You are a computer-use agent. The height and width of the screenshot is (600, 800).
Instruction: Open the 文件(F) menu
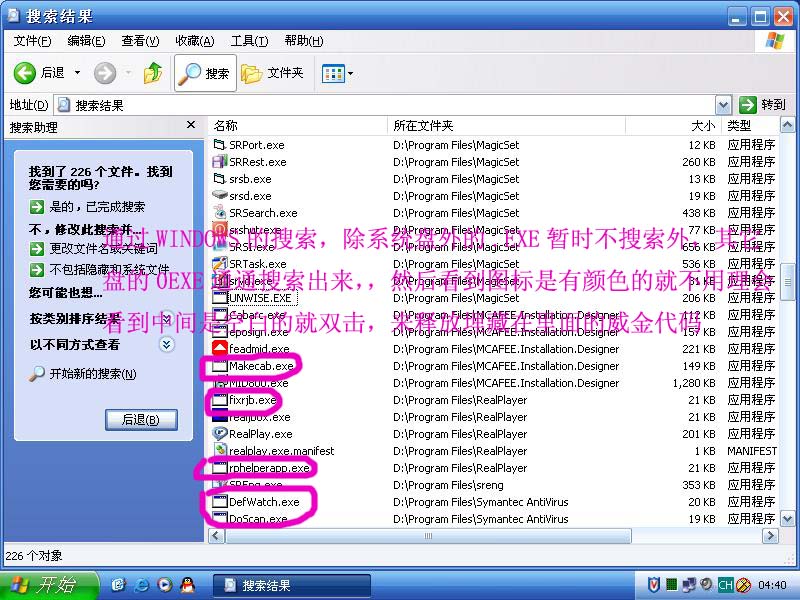point(32,41)
